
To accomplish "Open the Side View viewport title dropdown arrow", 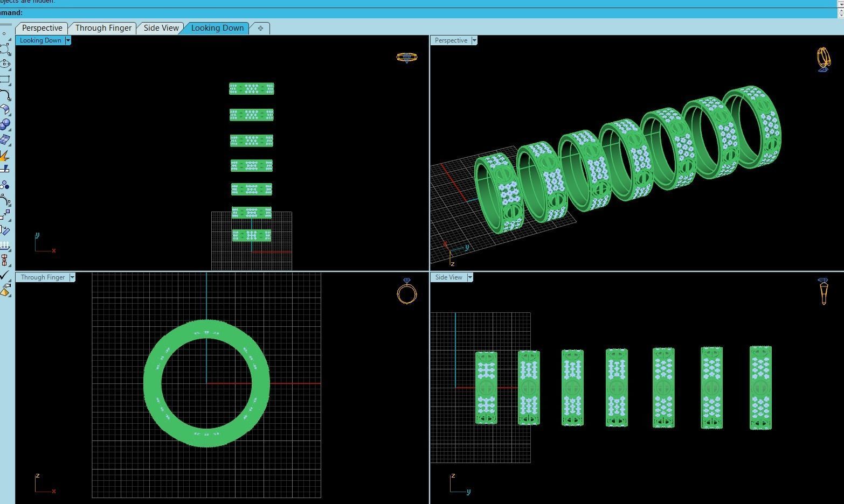I will point(470,277).
